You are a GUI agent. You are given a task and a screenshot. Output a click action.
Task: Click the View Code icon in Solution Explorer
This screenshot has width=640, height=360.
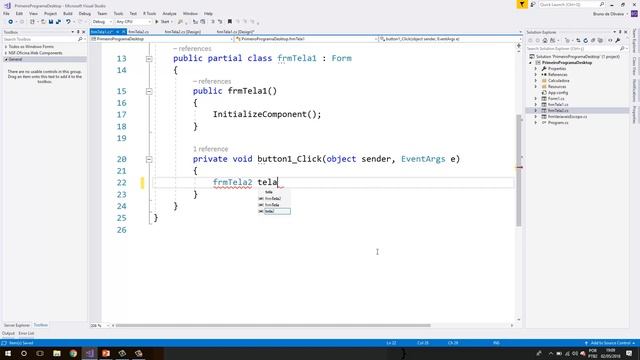click(610, 40)
